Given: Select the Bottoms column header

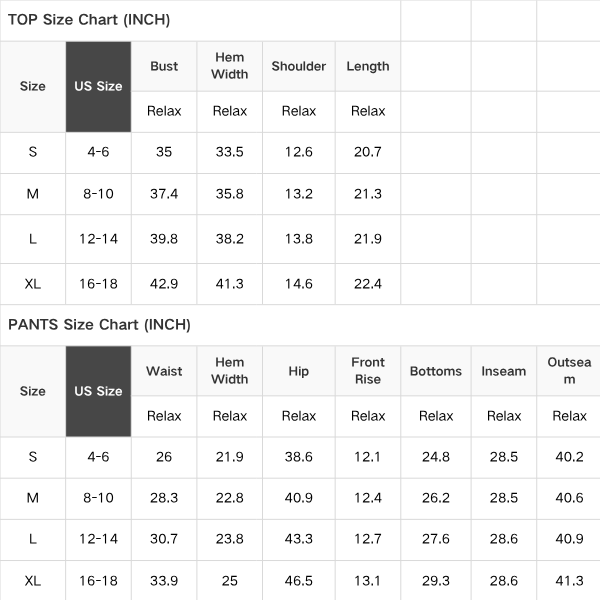Looking at the screenshot, I should click(436, 371).
